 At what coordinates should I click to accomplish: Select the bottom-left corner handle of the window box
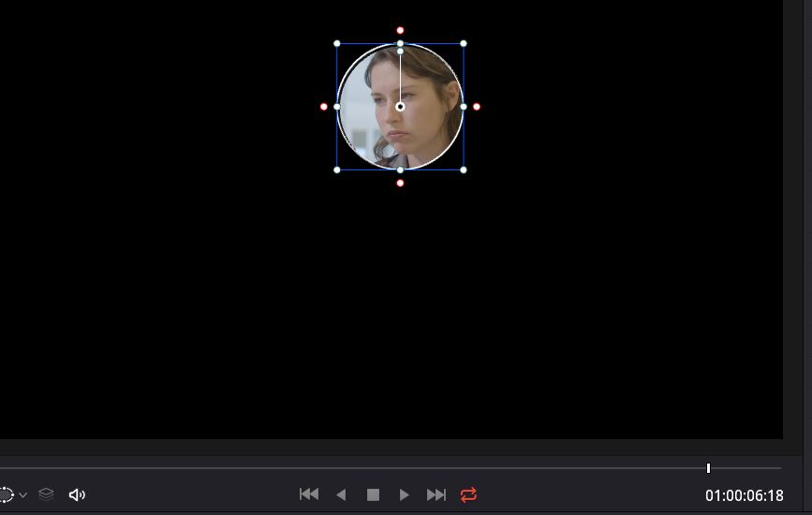pyautogui.click(x=337, y=169)
